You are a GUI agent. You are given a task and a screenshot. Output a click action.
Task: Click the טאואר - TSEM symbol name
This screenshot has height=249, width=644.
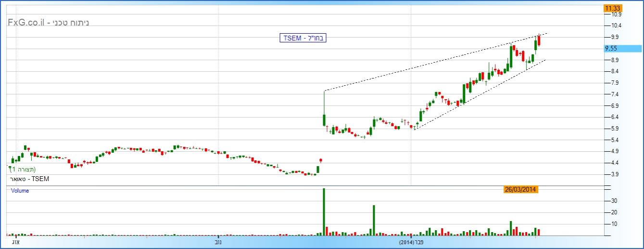pos(29,179)
